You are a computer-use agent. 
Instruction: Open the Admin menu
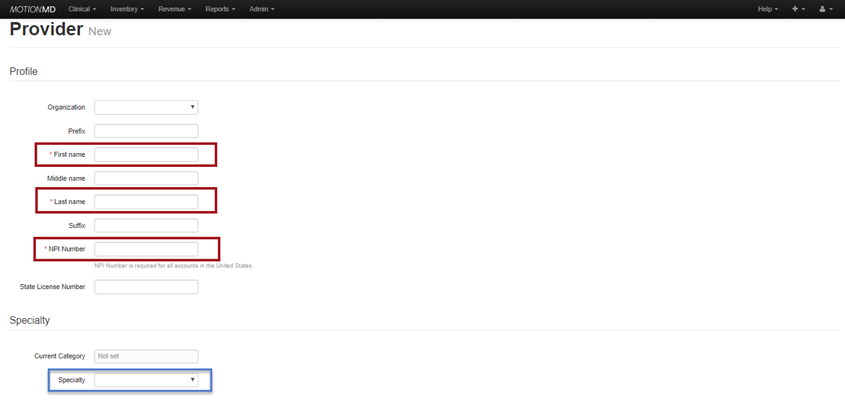click(x=261, y=9)
